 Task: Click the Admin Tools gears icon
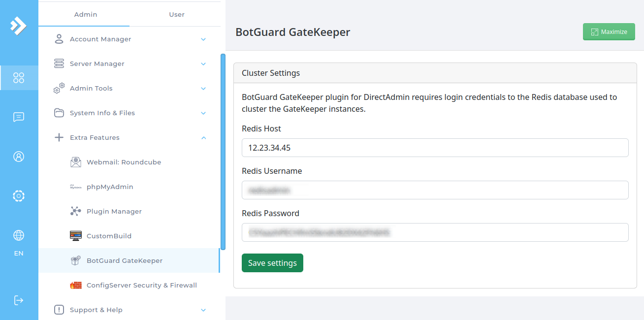point(59,88)
